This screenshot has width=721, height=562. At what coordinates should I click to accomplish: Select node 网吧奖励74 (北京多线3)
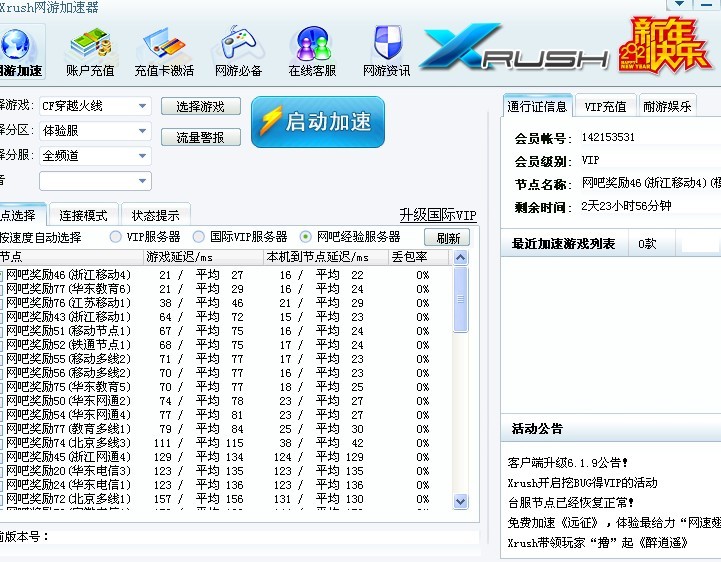[x=68, y=443]
